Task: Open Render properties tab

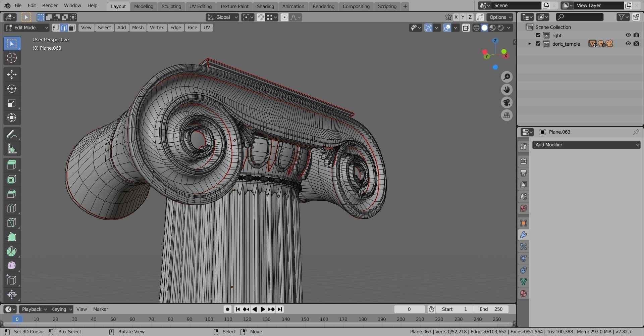Action: (x=523, y=161)
